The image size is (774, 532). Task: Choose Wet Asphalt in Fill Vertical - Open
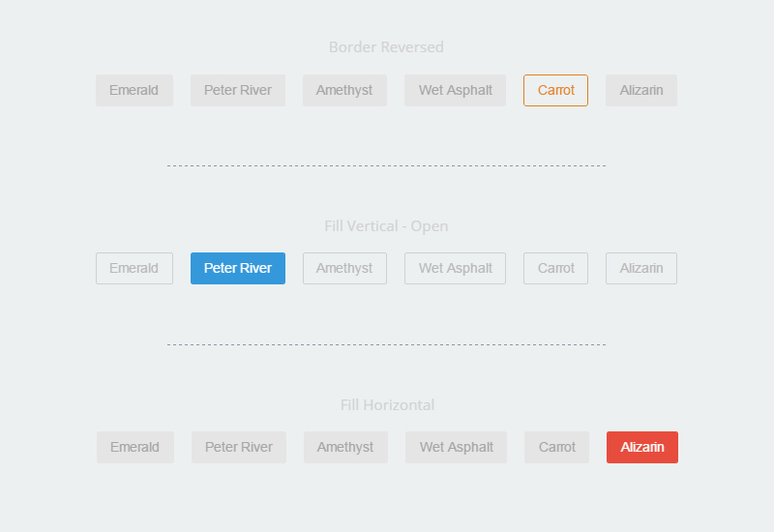tap(455, 269)
